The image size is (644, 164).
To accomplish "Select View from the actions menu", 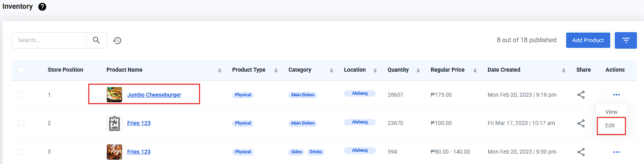I will click(611, 112).
